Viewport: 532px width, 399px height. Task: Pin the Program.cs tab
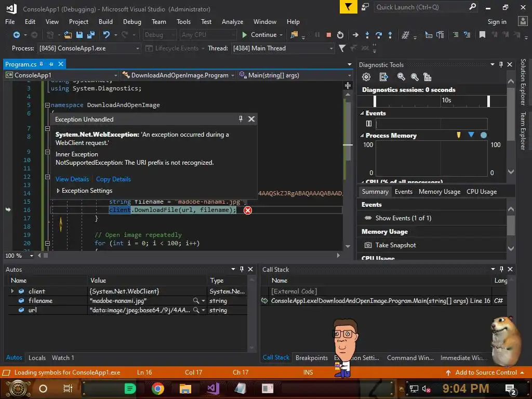click(x=51, y=64)
